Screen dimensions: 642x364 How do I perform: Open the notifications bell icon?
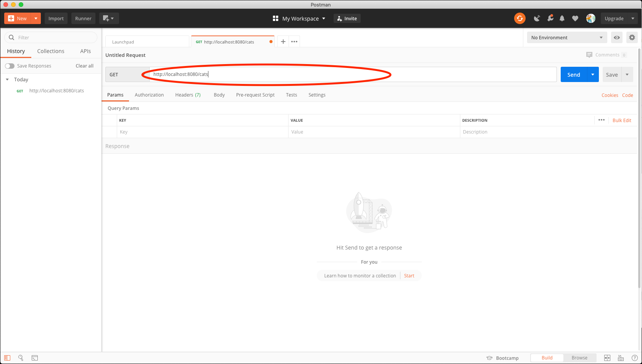(x=562, y=18)
